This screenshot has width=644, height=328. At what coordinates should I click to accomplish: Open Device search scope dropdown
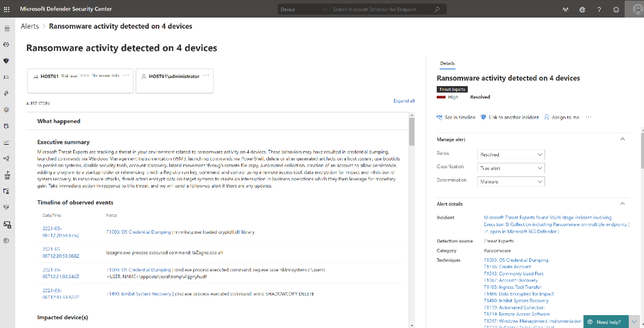pos(304,9)
